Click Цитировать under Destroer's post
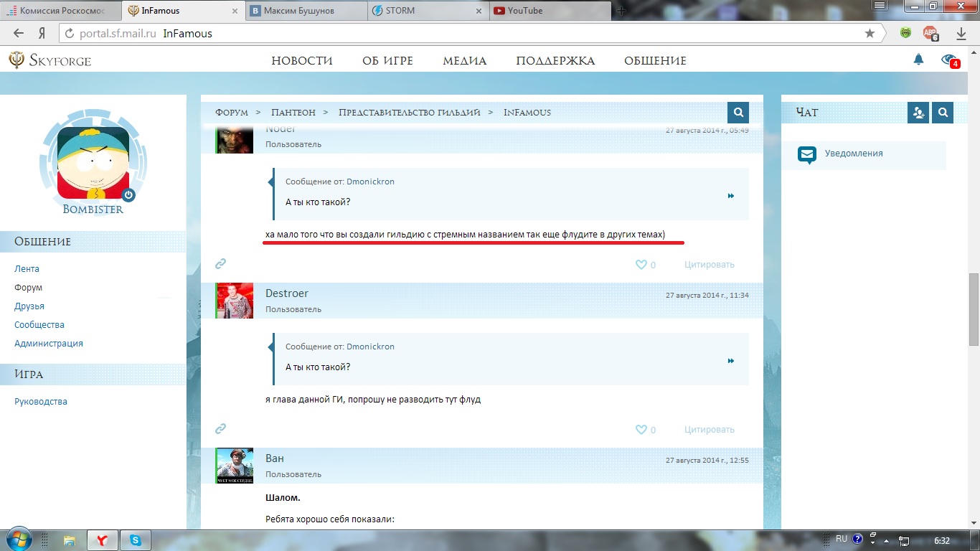 (x=710, y=430)
